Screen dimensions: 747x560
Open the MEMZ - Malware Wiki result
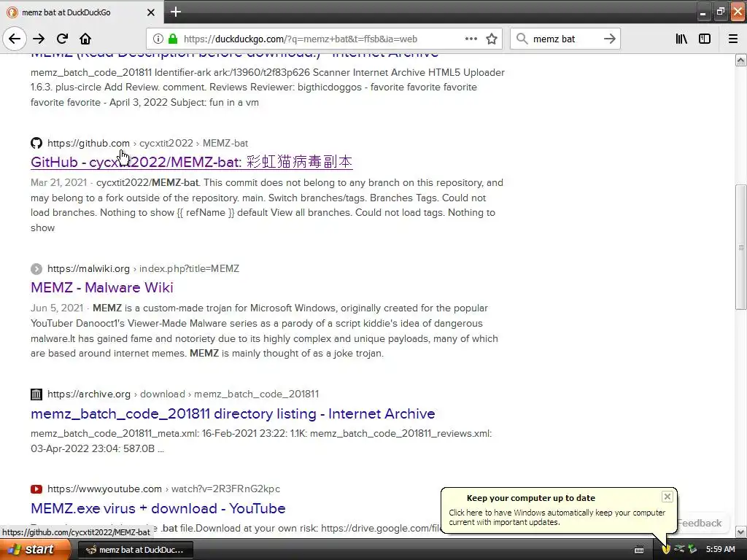coord(102,287)
